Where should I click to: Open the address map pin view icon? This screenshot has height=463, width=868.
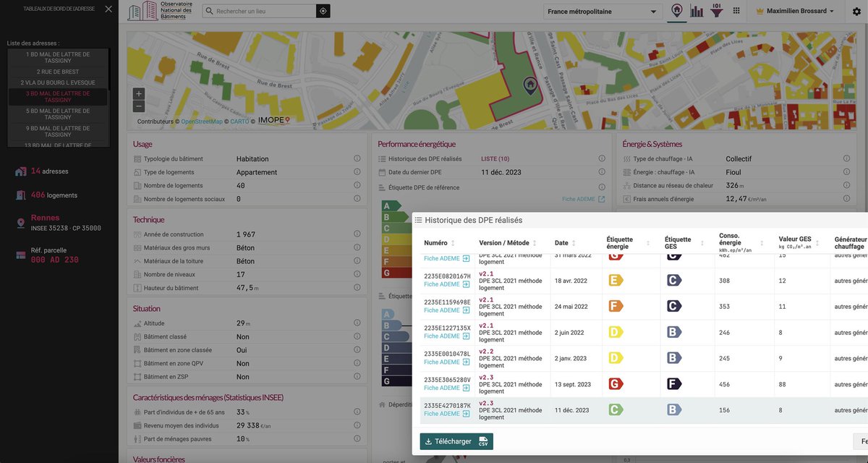point(677,11)
